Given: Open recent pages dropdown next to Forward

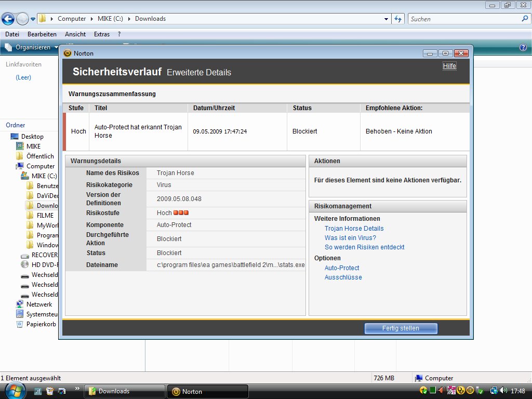Looking at the screenshot, I should [33, 19].
